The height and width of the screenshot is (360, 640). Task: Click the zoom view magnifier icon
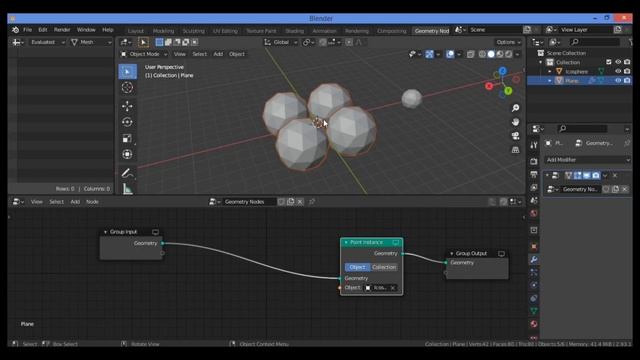point(516,108)
